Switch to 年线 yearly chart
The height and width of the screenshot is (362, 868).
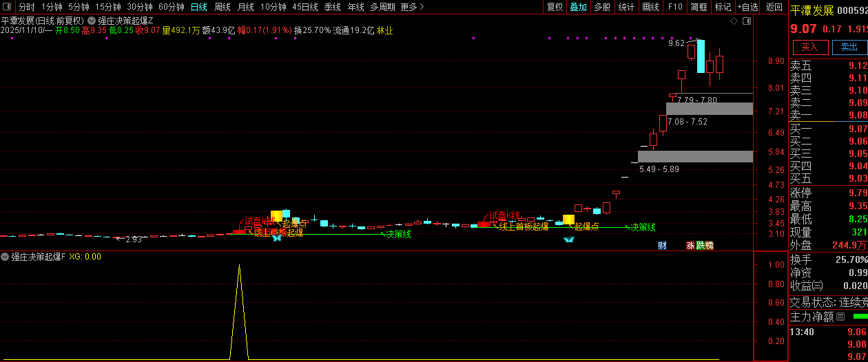(355, 7)
